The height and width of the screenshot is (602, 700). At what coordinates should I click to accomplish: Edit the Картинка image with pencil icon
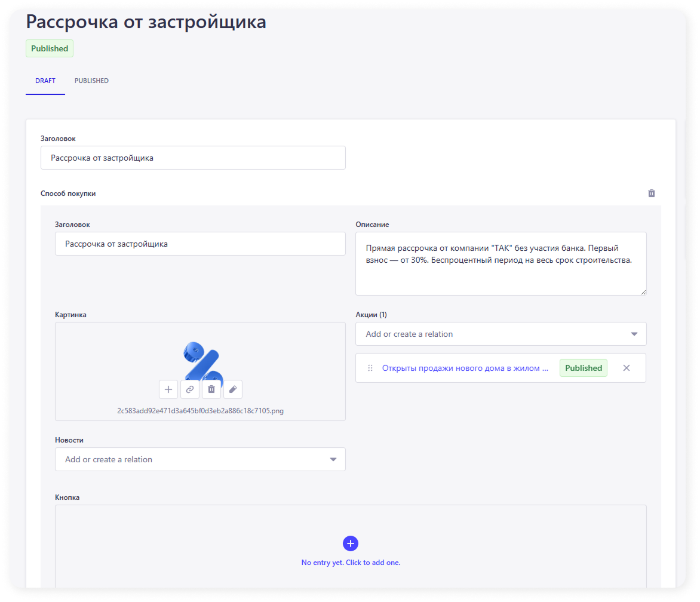233,389
